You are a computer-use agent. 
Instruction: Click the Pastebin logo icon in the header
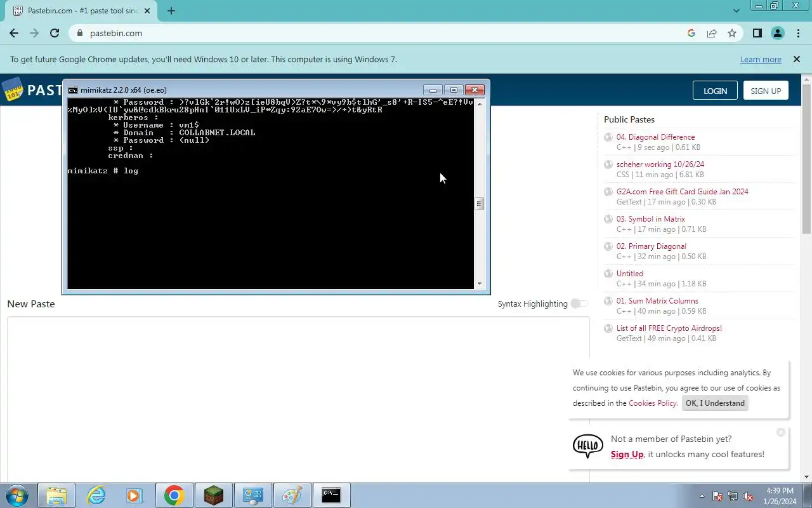pos(12,90)
